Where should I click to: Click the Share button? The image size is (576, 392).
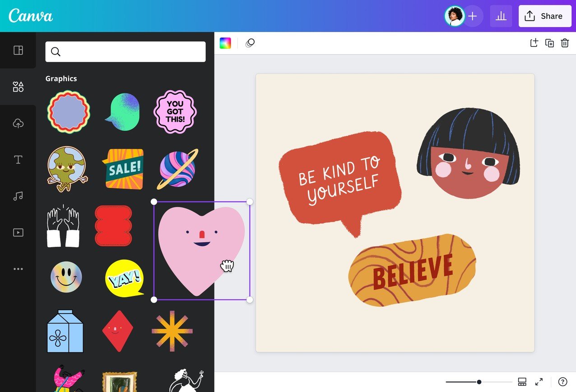click(x=545, y=16)
